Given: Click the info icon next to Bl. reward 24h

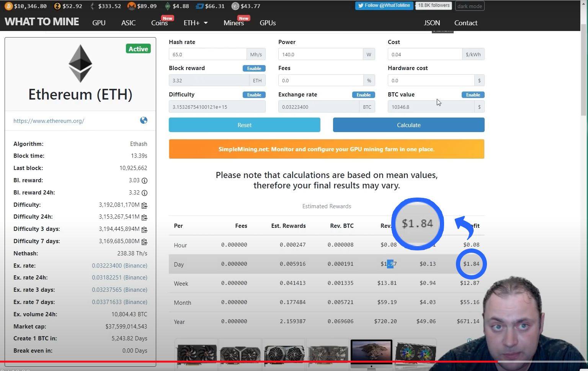Looking at the screenshot, I should point(144,193).
